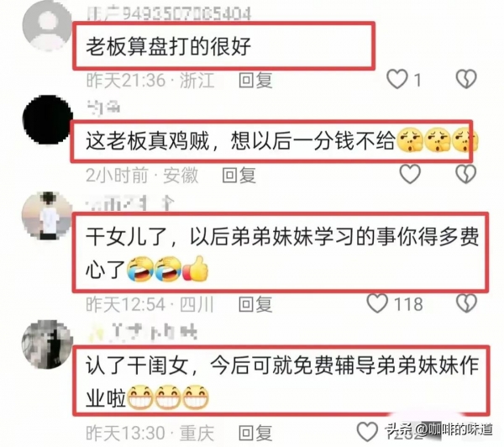Dislike the 老板算盘打的很好 comment
This screenshot has width=504, height=447.
466,79
